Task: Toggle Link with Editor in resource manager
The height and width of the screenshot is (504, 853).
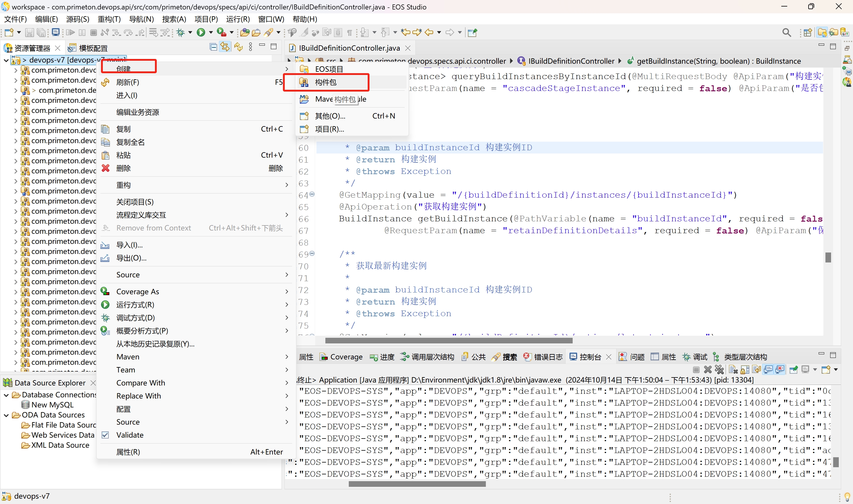Action: [225, 47]
